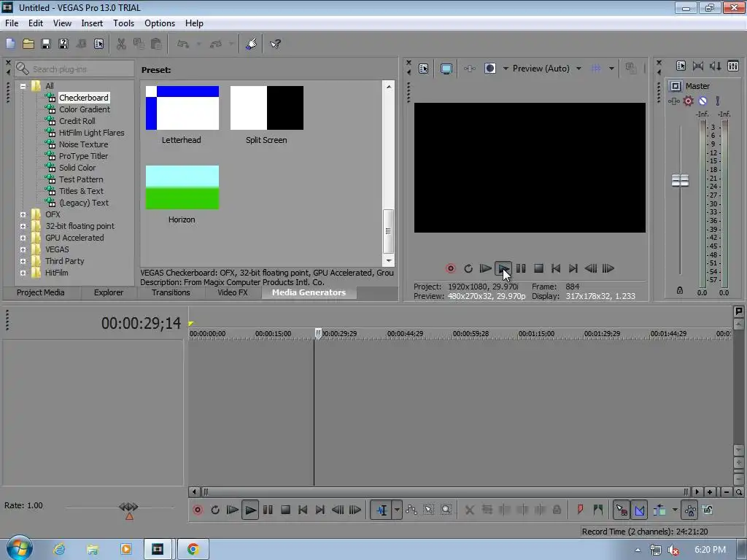747x560 pixels.
Task: Open the Tools menu
Action: [123, 23]
